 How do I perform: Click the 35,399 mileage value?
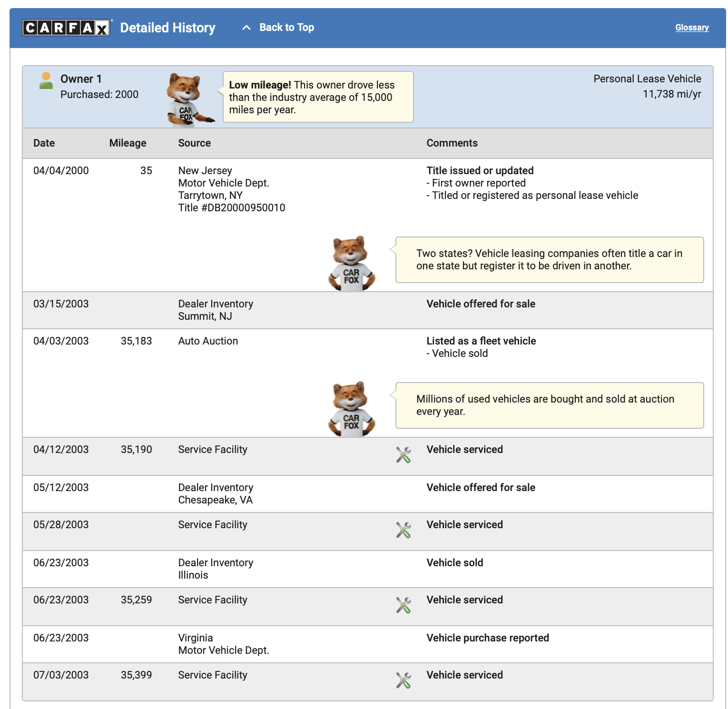[136, 675]
